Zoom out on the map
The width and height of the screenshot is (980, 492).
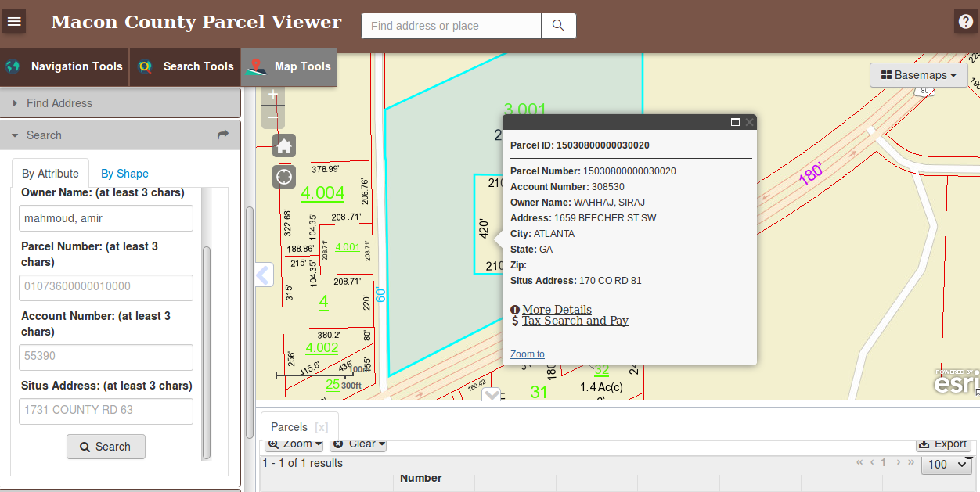[273, 117]
